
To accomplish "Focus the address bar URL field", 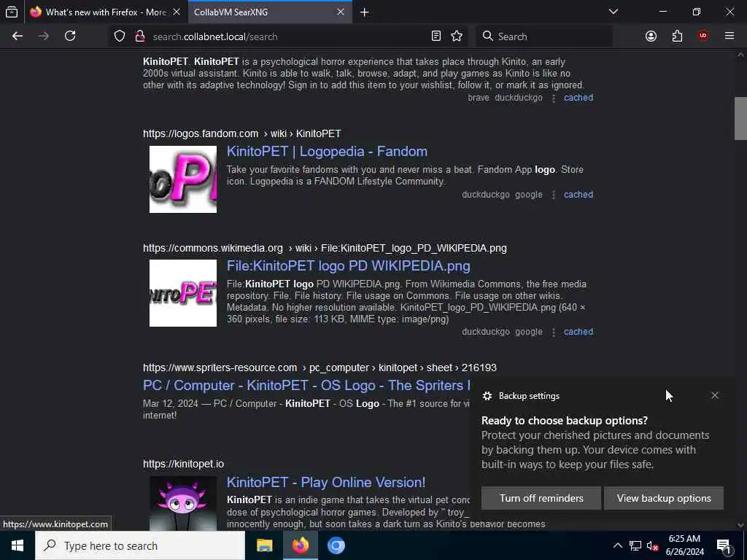I will click(x=289, y=36).
